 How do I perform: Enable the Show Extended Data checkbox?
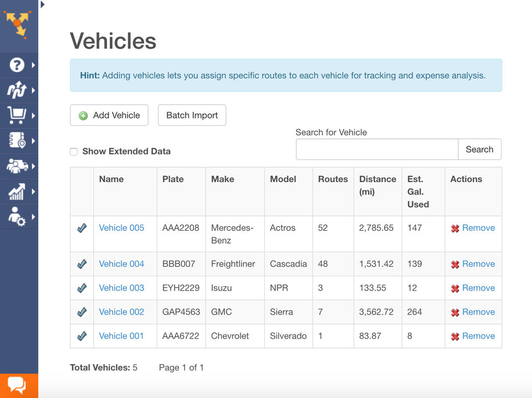click(74, 152)
